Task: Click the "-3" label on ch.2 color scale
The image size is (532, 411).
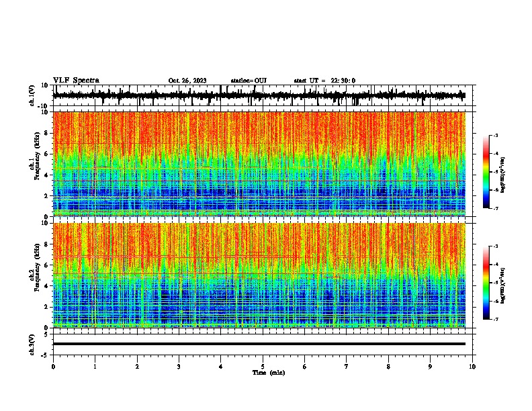Action: (496, 246)
